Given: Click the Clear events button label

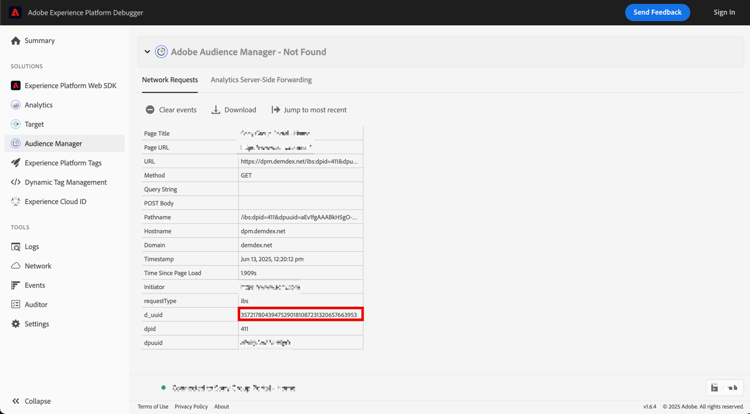Looking at the screenshot, I should tap(178, 110).
